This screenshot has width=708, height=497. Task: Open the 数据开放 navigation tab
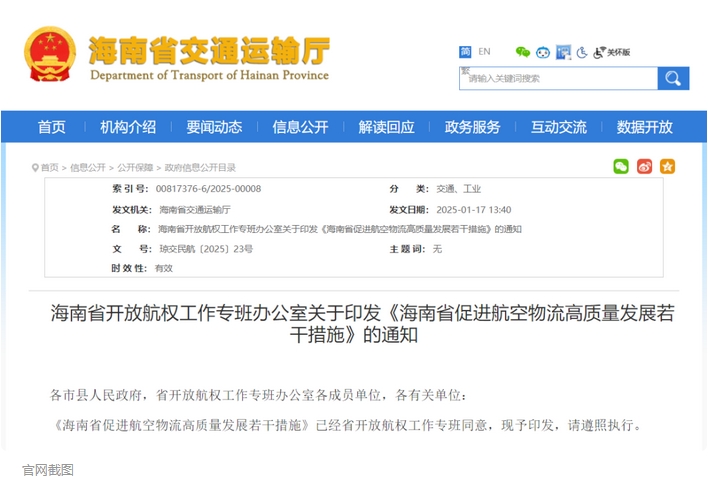tap(645, 127)
